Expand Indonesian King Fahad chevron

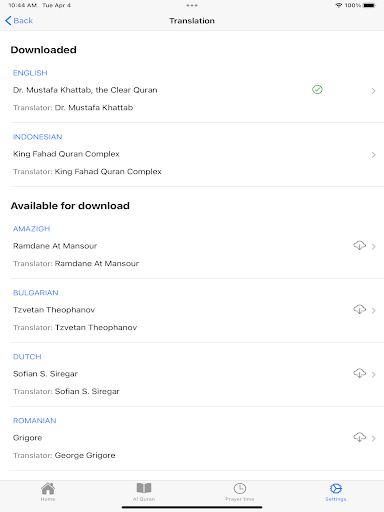point(373,155)
